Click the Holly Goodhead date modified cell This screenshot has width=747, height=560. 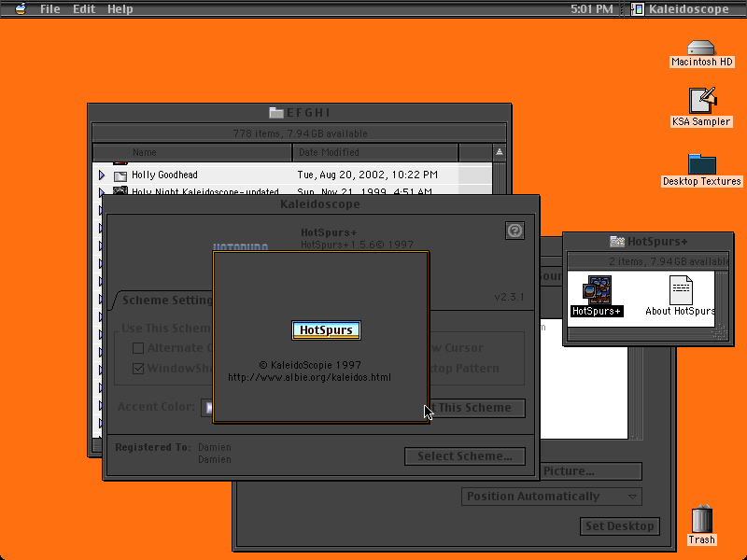pos(367,175)
